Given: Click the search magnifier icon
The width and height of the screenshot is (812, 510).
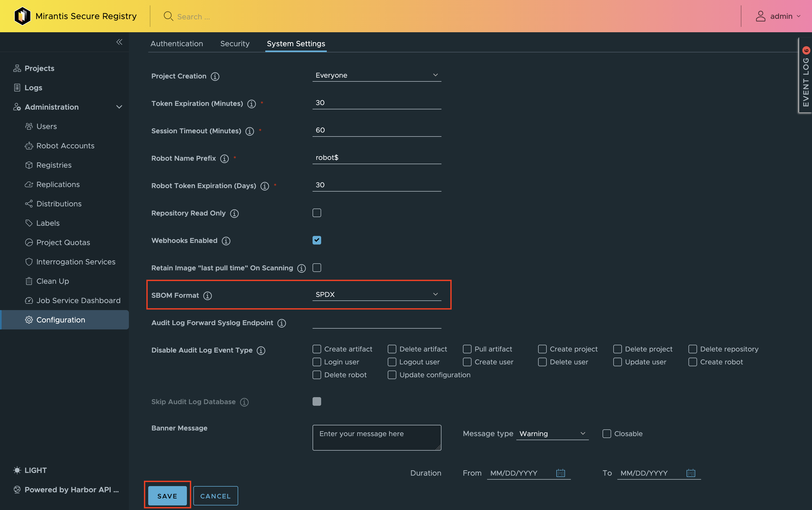Looking at the screenshot, I should click(x=168, y=16).
